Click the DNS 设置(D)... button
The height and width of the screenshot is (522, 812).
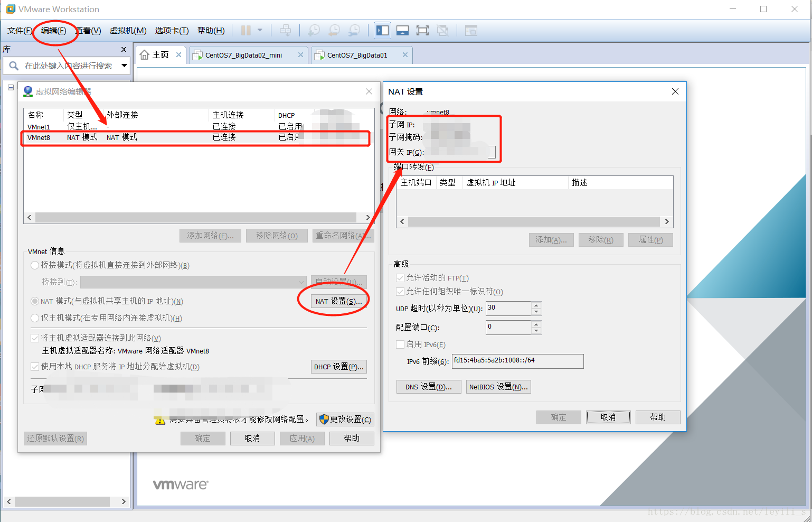coord(429,387)
